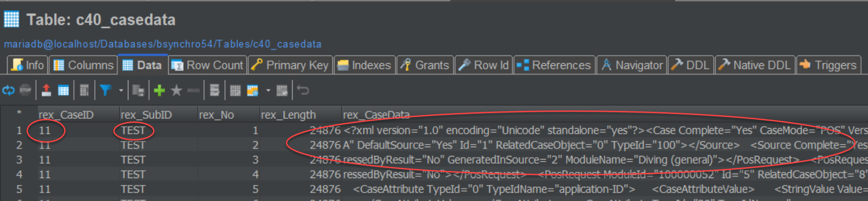The width and height of the screenshot is (868, 201).
Task: Sort by rex_CaseID column header
Action: tap(78, 115)
